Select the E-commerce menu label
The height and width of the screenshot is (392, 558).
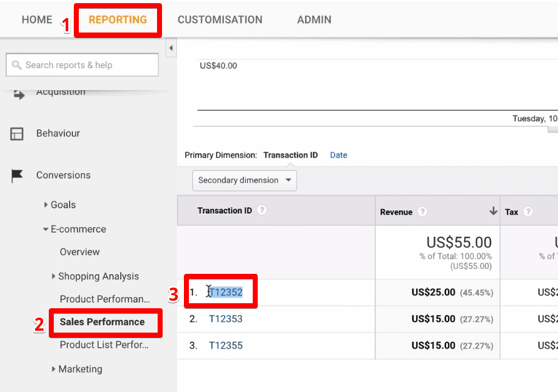(78, 229)
